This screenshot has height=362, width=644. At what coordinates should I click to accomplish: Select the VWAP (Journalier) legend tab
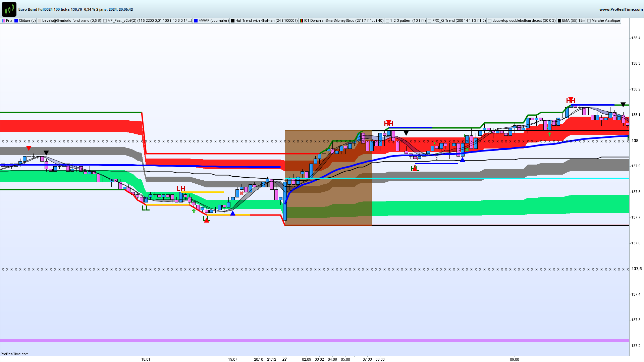(x=213, y=21)
